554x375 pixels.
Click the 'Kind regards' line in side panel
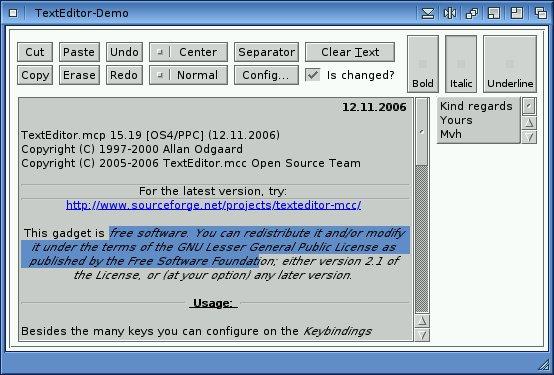coord(476,106)
